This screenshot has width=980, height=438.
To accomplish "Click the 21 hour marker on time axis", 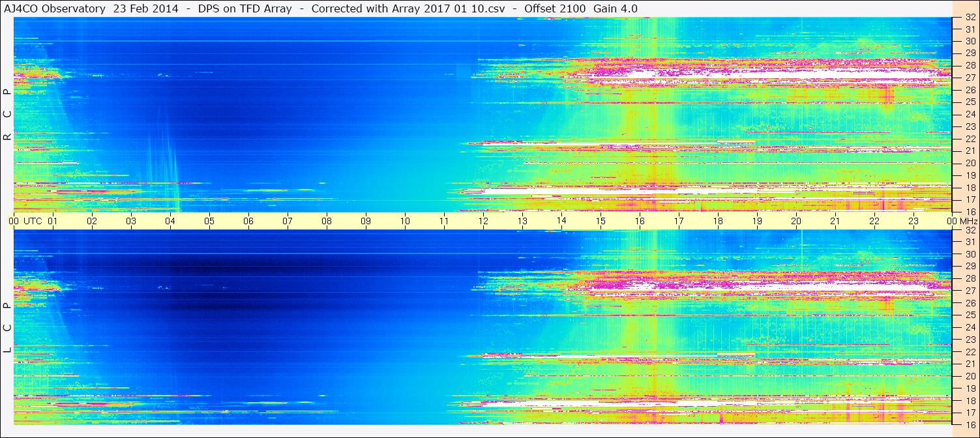I will (835, 221).
